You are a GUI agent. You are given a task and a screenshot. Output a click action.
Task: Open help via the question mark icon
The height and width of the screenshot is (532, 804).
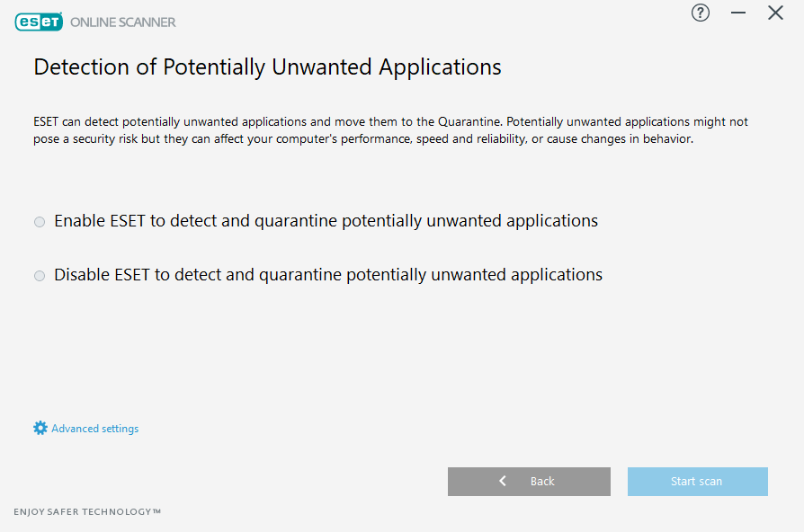(700, 13)
